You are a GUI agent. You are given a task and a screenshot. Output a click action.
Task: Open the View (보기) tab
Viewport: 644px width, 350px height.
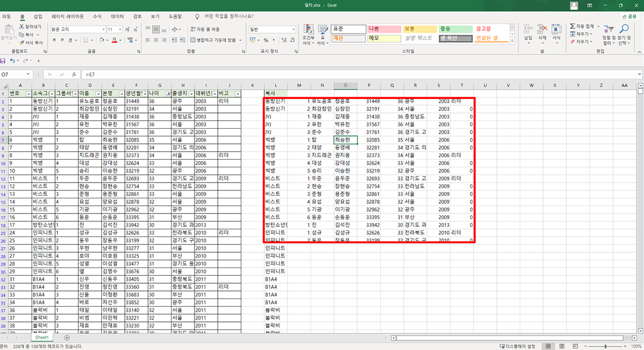[x=155, y=16]
